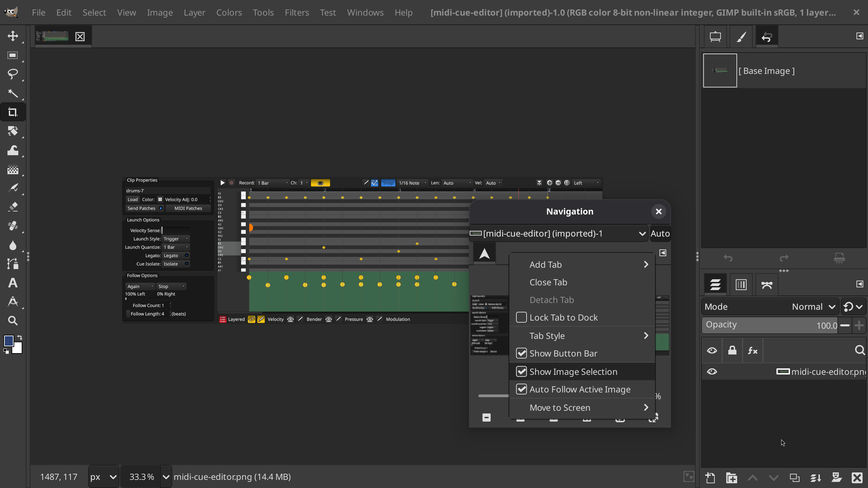Screen dimensions: 868x488
Task: Select the Text tool
Action: tap(13, 283)
